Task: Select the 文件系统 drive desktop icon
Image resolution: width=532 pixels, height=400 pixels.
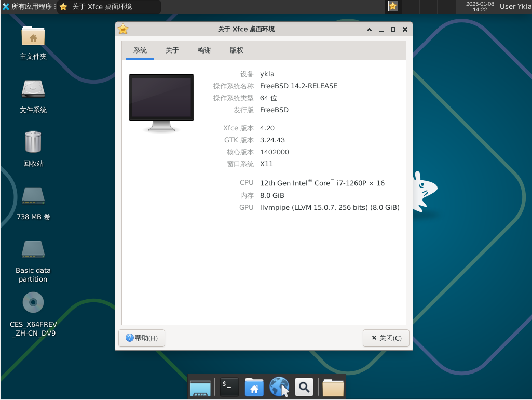Action: click(33, 97)
